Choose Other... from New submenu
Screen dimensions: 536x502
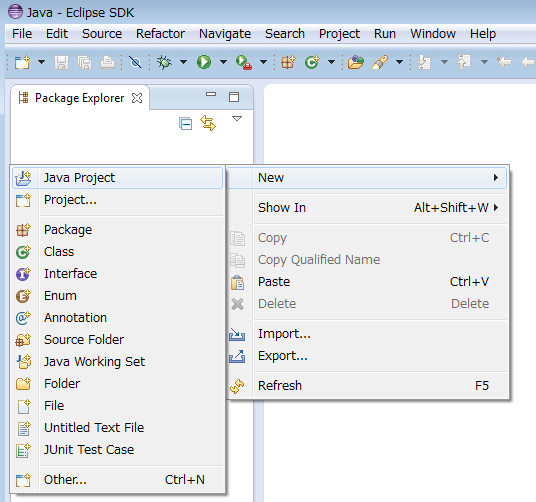coord(118,480)
